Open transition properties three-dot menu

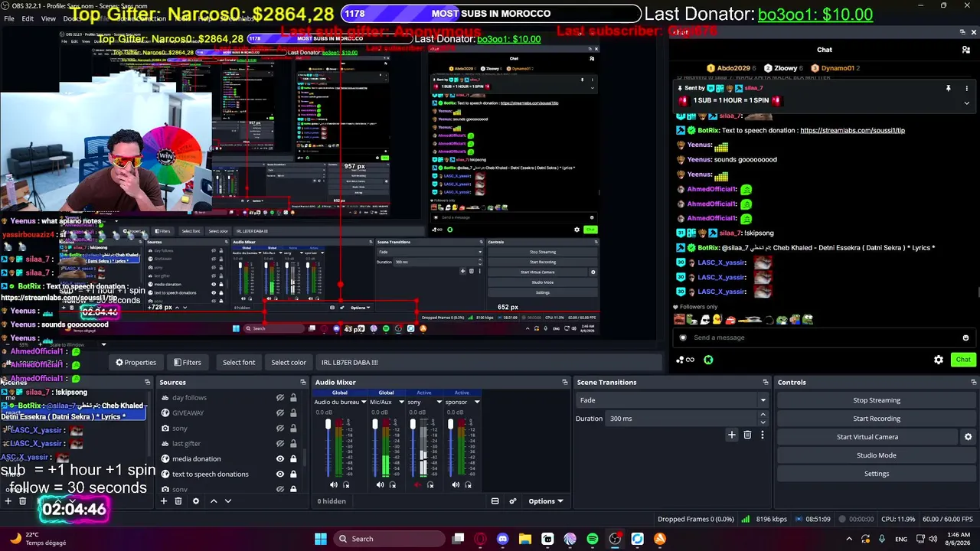762,435
